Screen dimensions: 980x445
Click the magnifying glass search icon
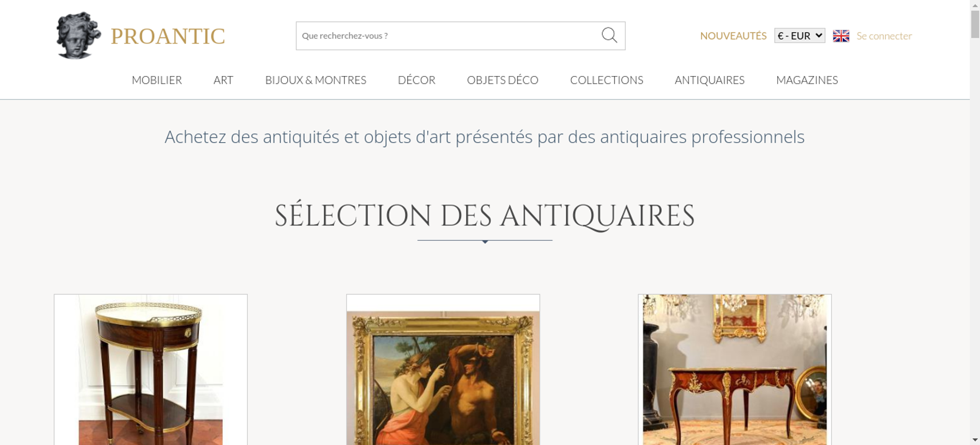coord(609,35)
